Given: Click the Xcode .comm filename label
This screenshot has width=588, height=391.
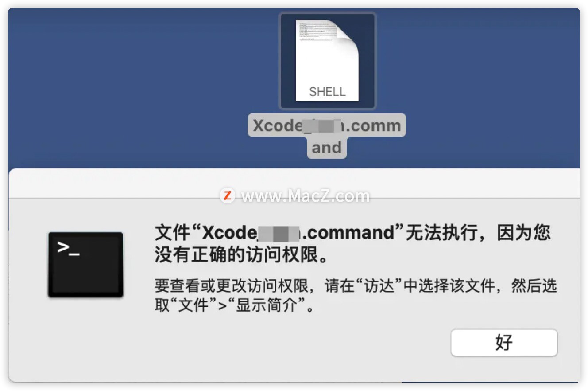Looking at the screenshot, I should point(327,125).
